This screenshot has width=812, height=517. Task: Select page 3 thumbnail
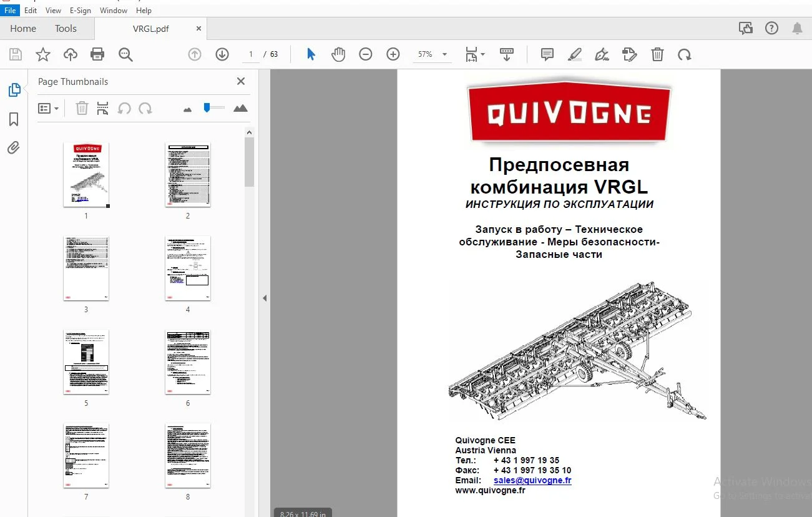tap(86, 268)
